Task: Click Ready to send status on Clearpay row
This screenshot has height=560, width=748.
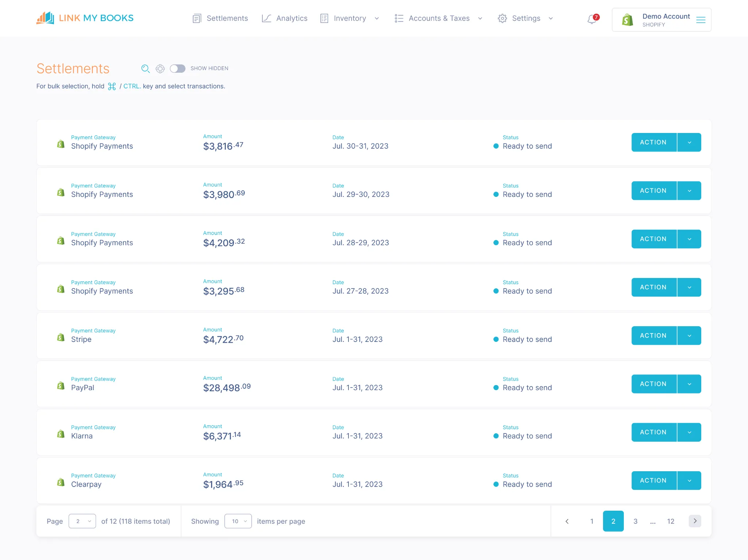Action: click(527, 484)
